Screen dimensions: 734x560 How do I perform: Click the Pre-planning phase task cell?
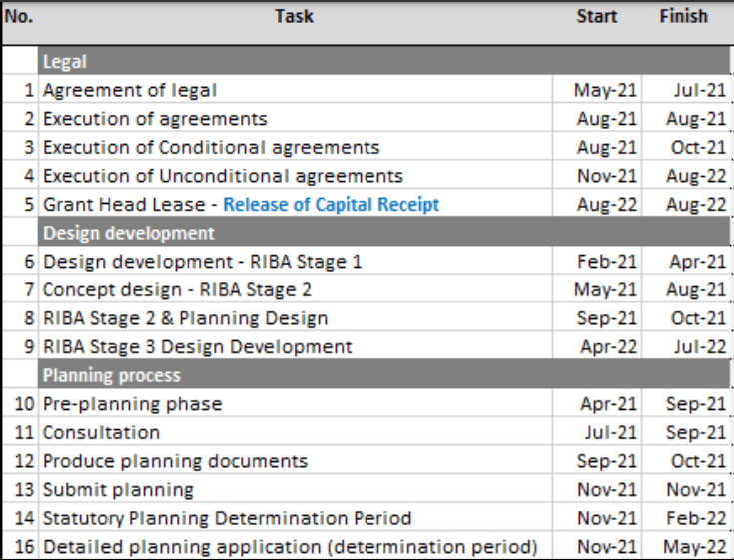(132, 404)
